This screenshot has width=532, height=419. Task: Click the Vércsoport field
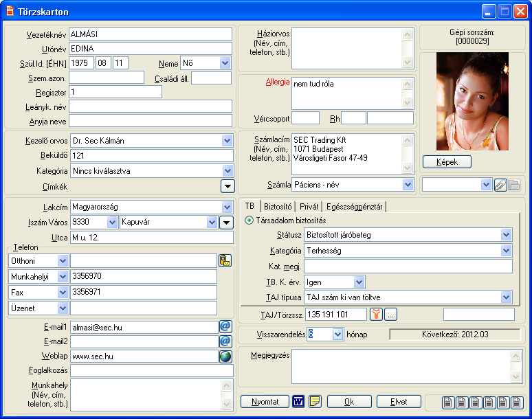(x=305, y=118)
